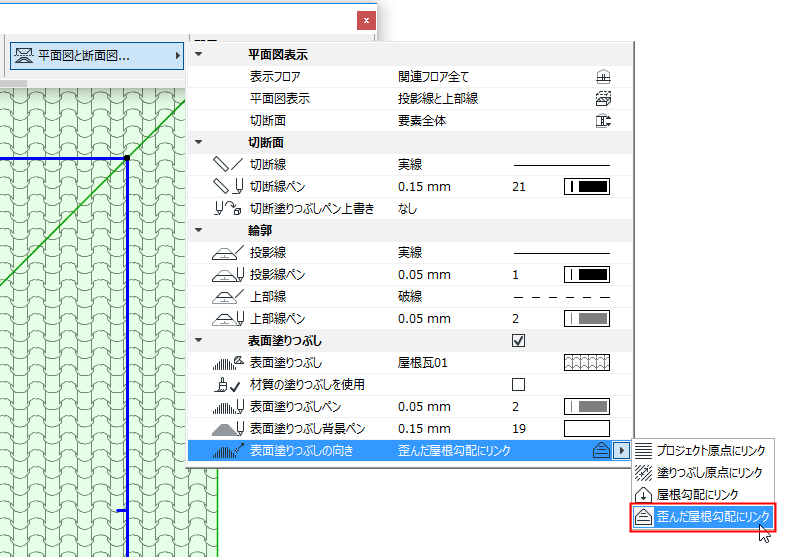Collapse the 輪郭 section
This screenshot has width=789, height=557.
pyautogui.click(x=199, y=230)
